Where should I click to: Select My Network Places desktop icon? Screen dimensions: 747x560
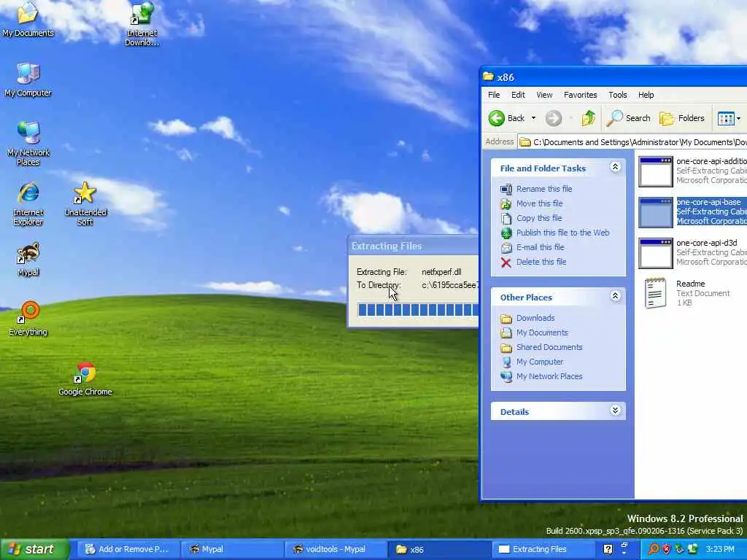(28, 144)
